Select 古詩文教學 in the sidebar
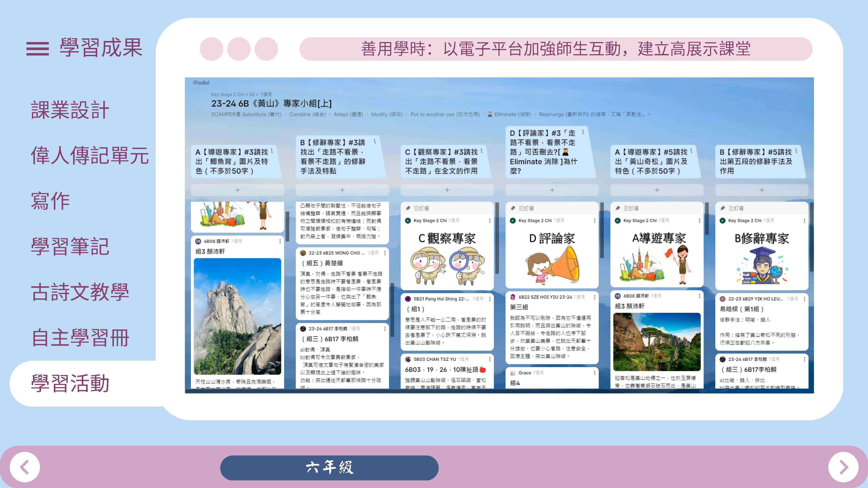This screenshot has width=868, height=488. pos(80,292)
